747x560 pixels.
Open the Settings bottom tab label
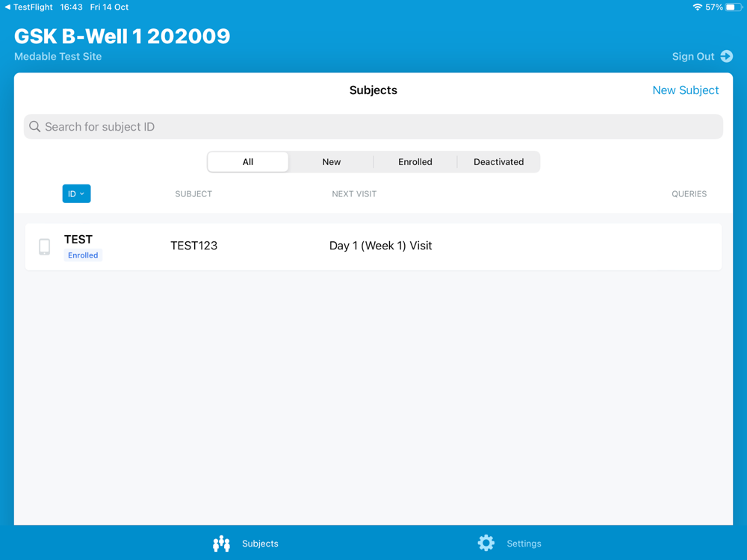coord(524,544)
